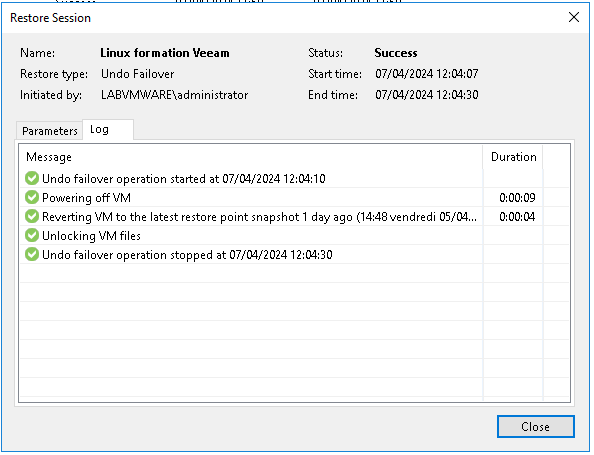Screen dimensions: 594x455
Task: Click the Duration column header
Action: coord(513,157)
